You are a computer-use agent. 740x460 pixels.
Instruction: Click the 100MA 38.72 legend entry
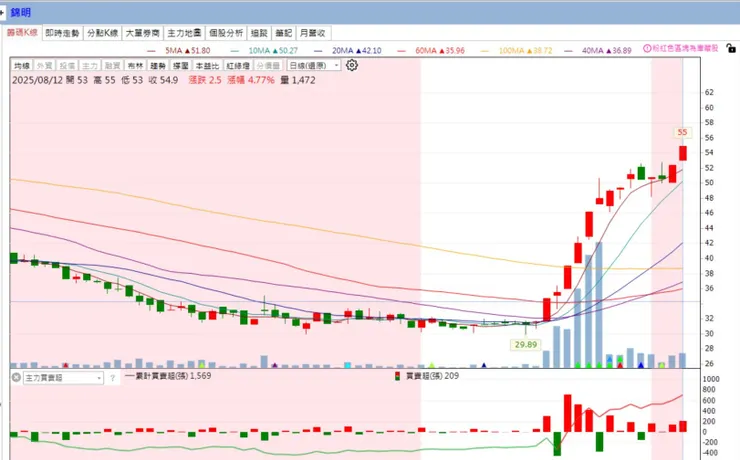[516, 50]
